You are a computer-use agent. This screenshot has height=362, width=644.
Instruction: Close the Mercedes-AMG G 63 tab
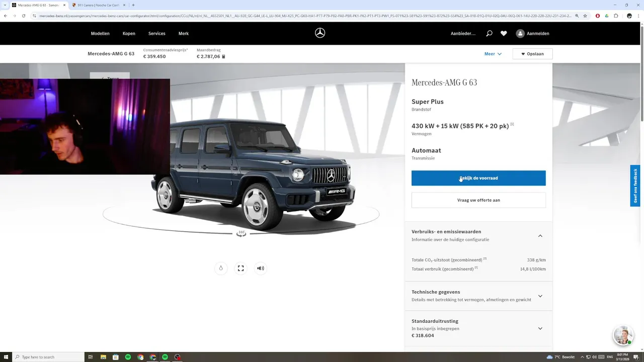[x=64, y=5]
